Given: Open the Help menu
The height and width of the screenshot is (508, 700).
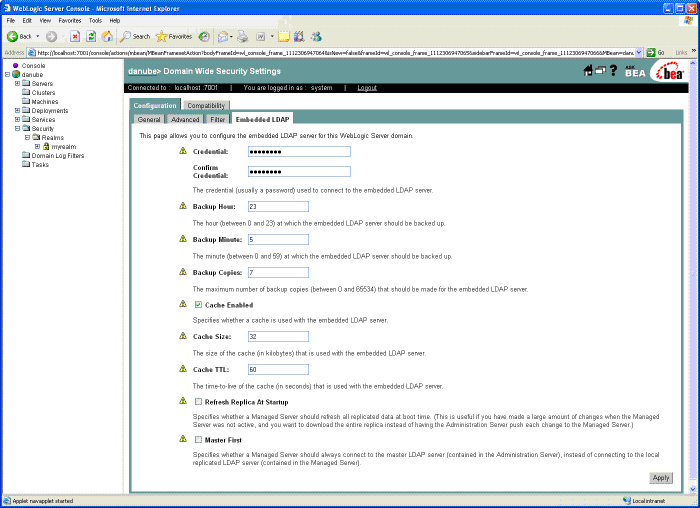Looking at the screenshot, I should pyautogui.click(x=115, y=21).
